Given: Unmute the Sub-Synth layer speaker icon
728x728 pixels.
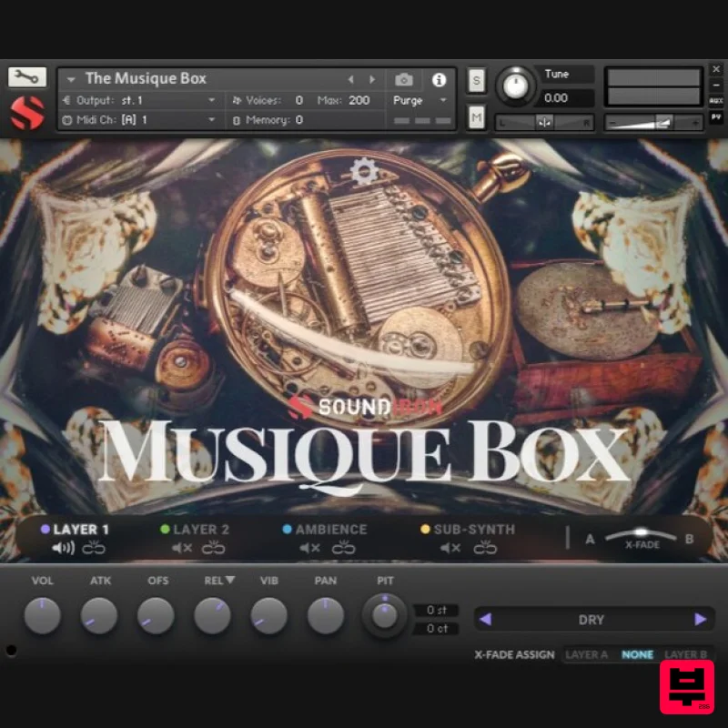Looking at the screenshot, I should pyautogui.click(x=450, y=549).
